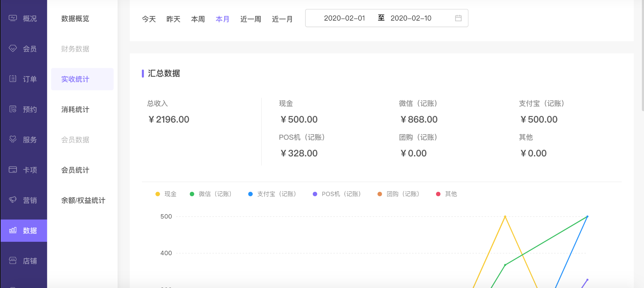The image size is (644, 288).
Task: Click start date 2020-02-01 field
Action: tap(344, 18)
